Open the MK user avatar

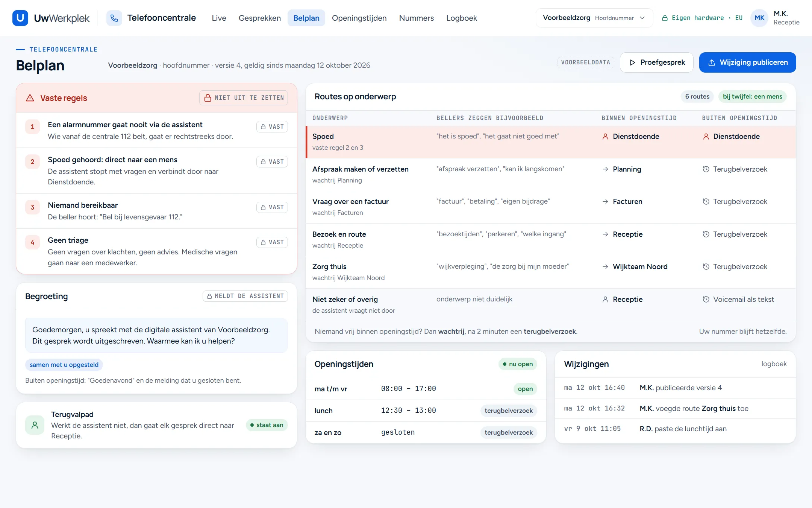click(x=759, y=18)
